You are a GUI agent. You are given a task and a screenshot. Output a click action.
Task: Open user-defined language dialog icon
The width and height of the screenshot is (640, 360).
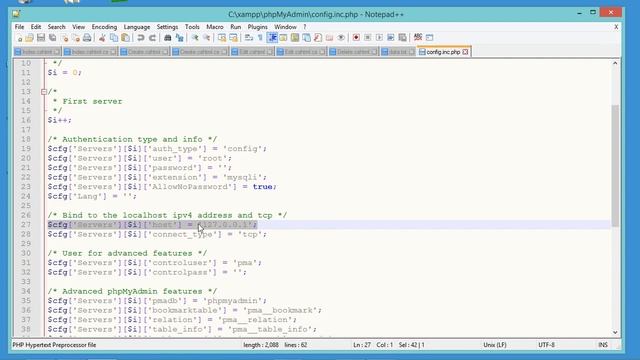[283, 38]
